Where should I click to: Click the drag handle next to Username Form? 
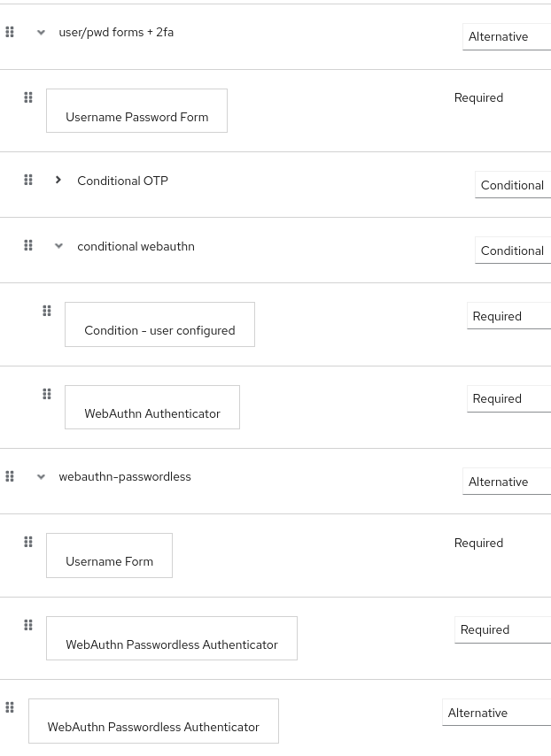[27, 542]
